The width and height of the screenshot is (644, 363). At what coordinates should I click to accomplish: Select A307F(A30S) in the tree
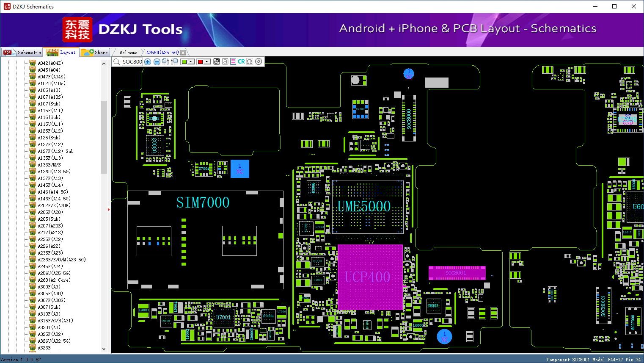point(52,300)
